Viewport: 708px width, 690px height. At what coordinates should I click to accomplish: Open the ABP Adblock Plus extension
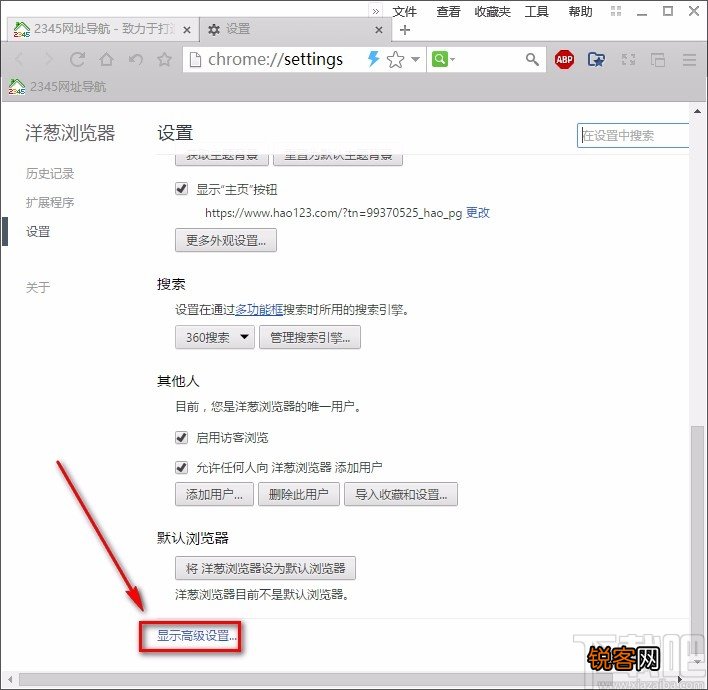click(564, 59)
